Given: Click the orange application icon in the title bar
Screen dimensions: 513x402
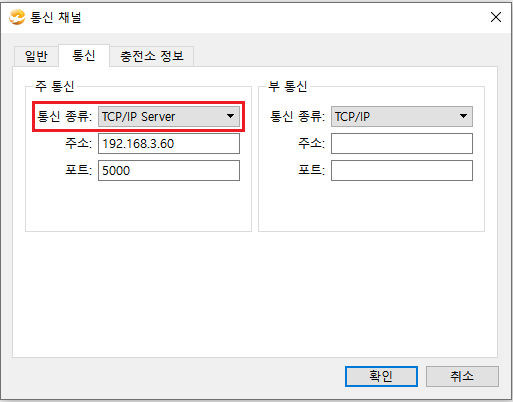Looking at the screenshot, I should click(17, 17).
